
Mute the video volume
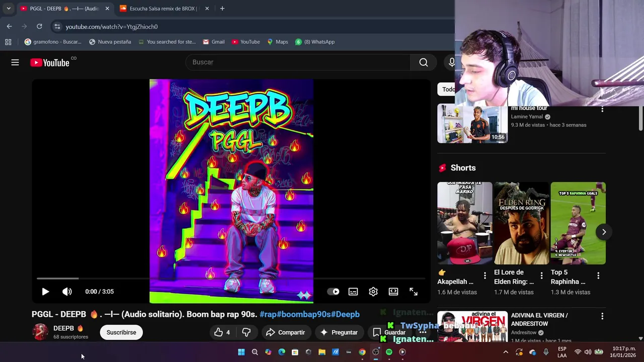[x=67, y=292]
